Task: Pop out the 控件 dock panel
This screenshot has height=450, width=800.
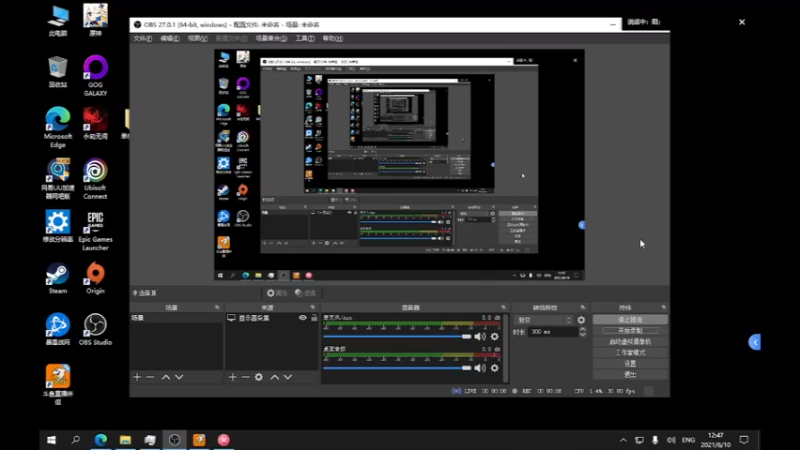Action: (663, 308)
